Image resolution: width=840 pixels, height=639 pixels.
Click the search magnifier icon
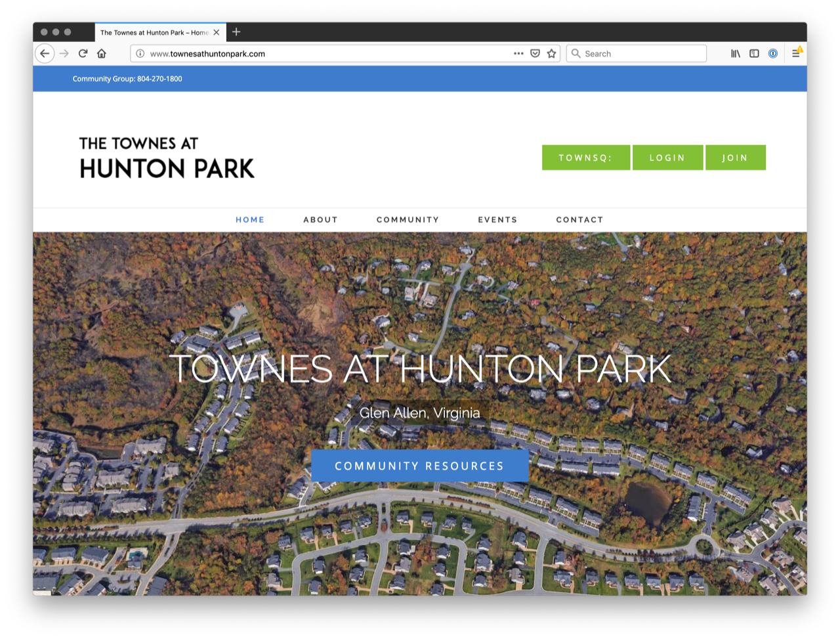[576, 54]
